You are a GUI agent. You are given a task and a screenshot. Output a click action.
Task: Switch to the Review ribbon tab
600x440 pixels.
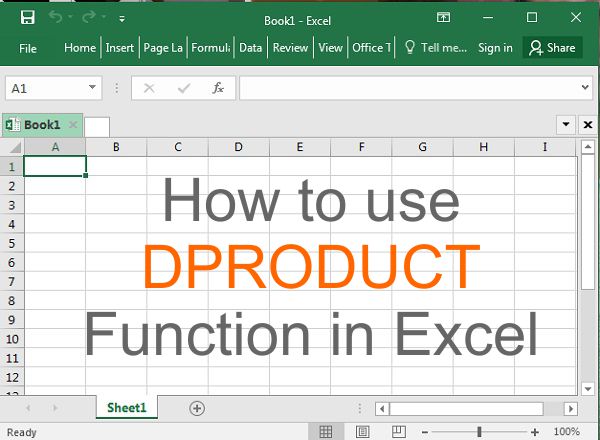pyautogui.click(x=290, y=48)
